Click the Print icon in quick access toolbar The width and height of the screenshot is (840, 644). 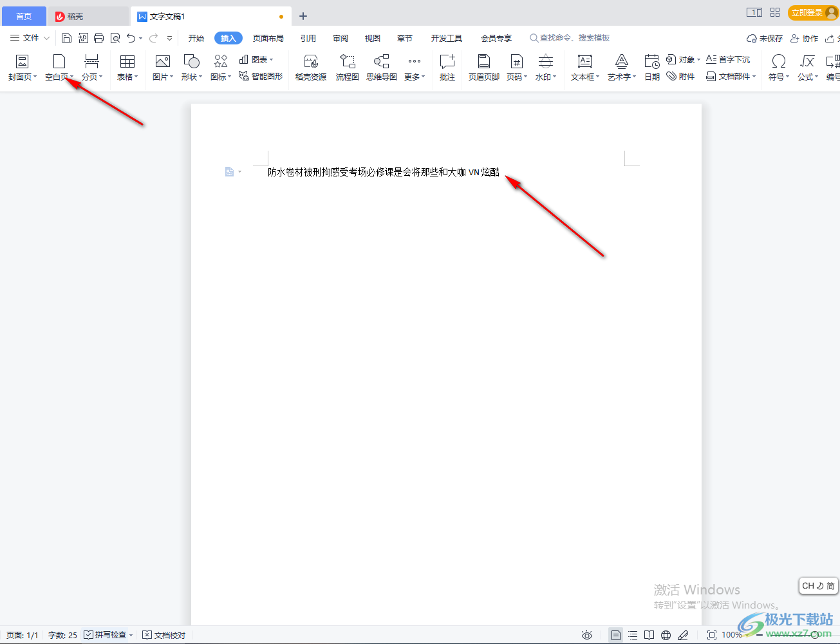tap(98, 38)
